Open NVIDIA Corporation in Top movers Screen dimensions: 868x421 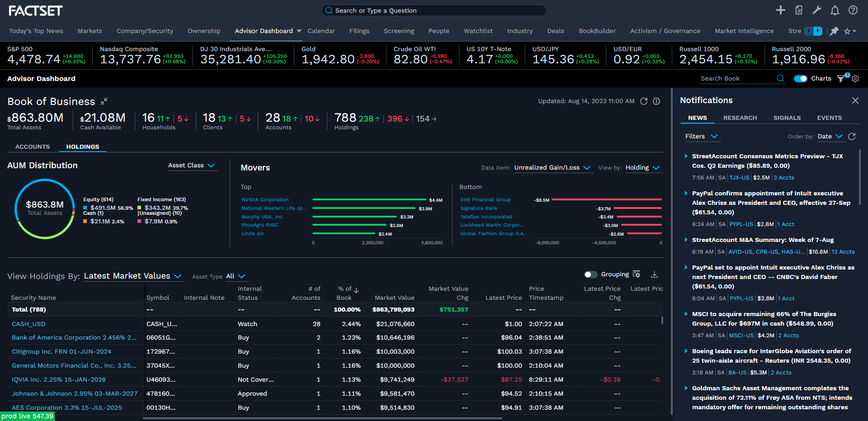coord(265,200)
